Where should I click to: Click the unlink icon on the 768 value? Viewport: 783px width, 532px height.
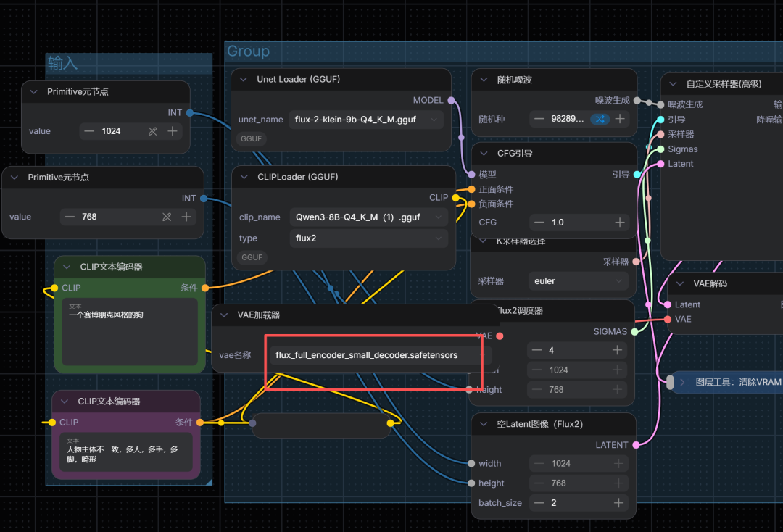pyautogui.click(x=167, y=217)
